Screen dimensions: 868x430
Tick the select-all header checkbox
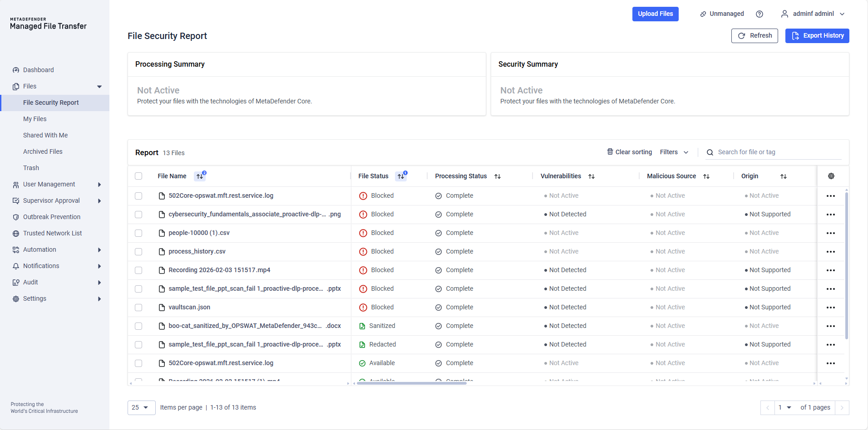[138, 176]
